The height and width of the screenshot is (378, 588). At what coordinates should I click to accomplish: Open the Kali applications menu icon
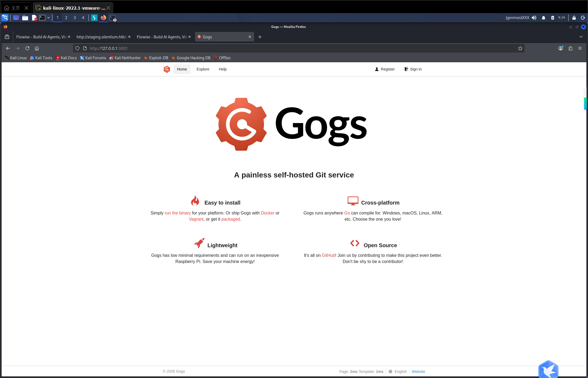pos(5,18)
